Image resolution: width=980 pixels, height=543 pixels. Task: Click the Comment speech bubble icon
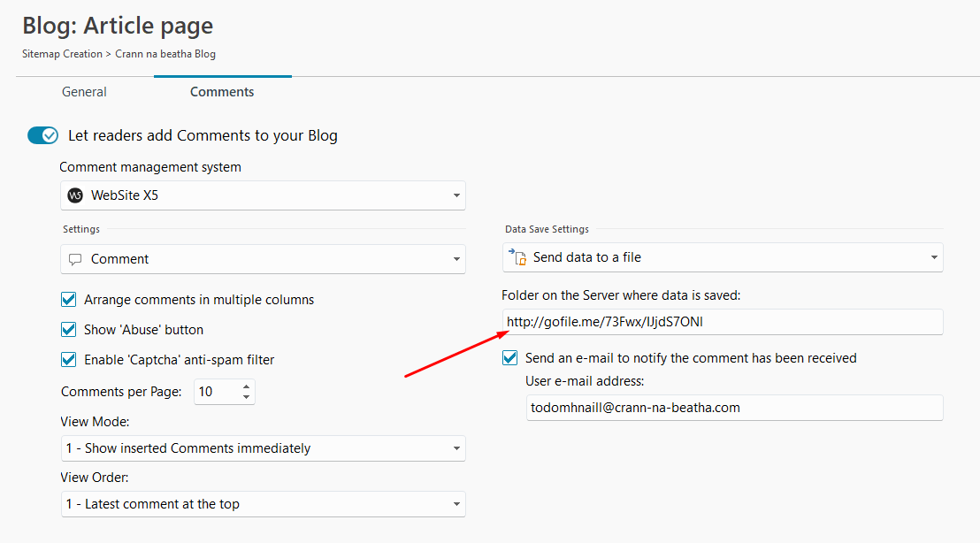[75, 259]
